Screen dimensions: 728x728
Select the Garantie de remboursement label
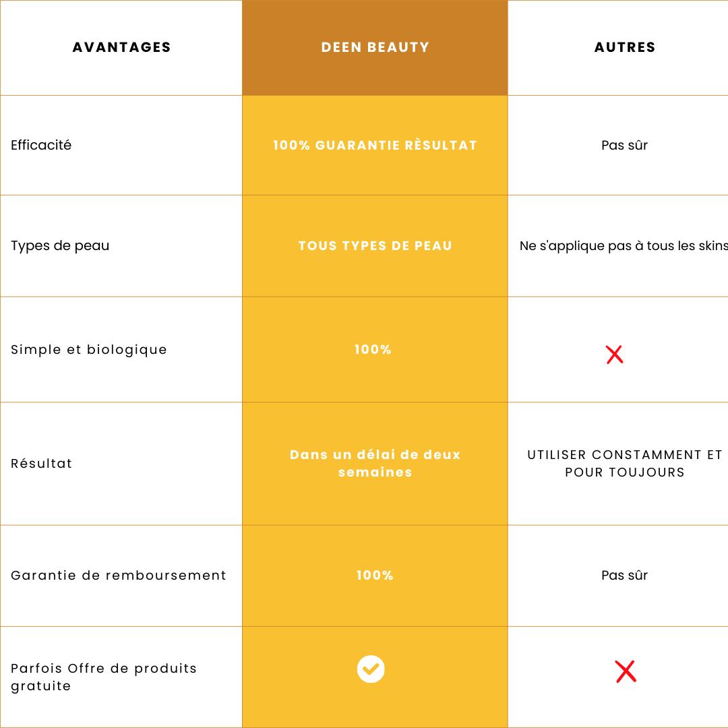(119, 575)
